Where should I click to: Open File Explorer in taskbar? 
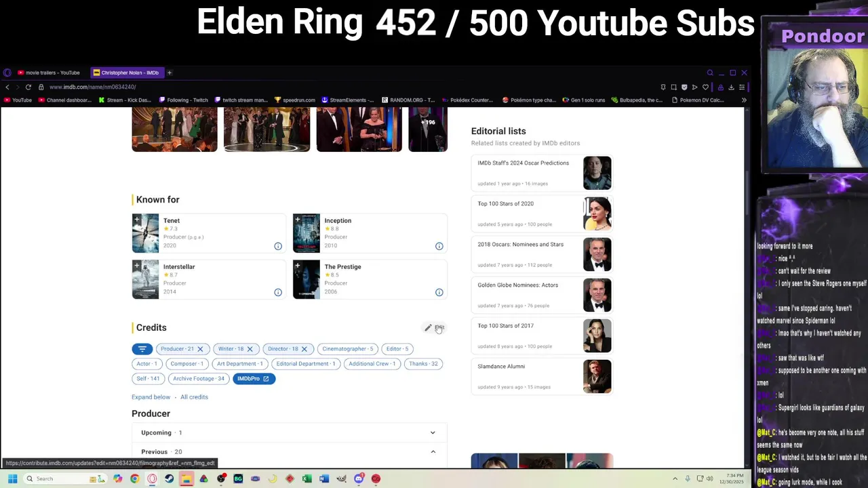coord(186,479)
